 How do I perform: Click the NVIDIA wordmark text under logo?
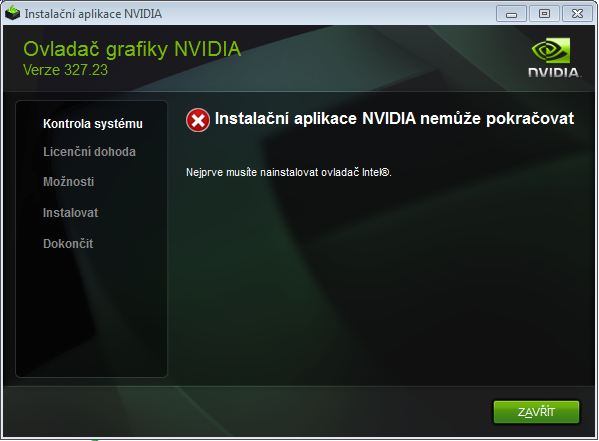[x=554, y=72]
